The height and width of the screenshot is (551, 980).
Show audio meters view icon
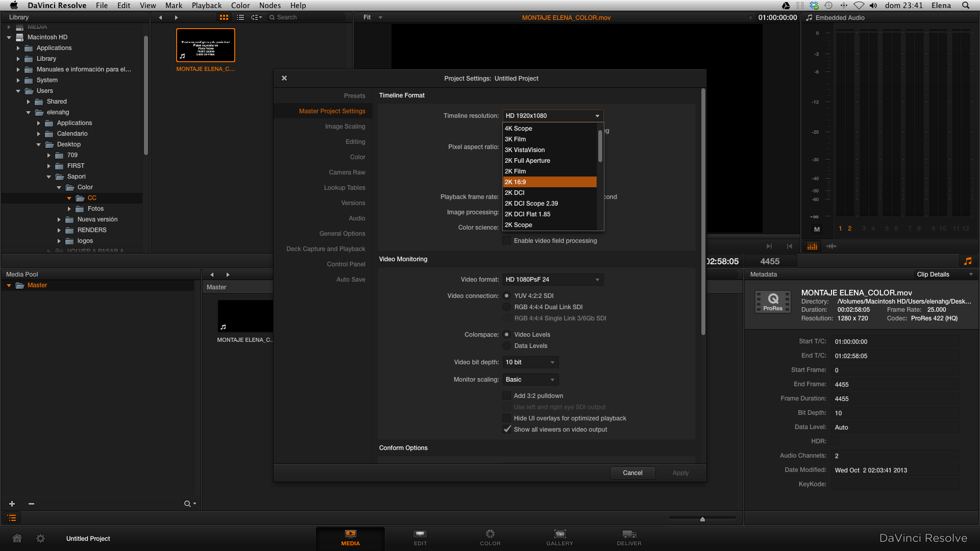pos(813,246)
